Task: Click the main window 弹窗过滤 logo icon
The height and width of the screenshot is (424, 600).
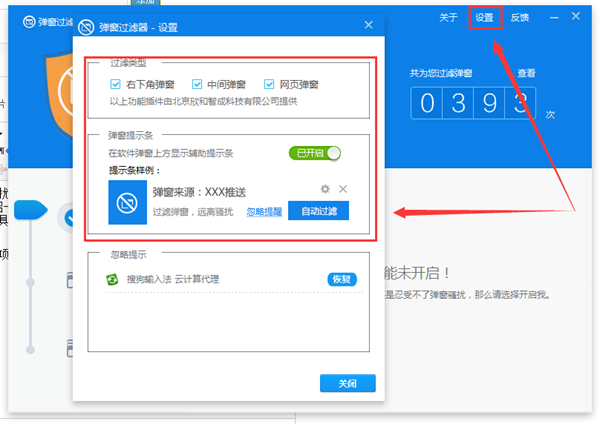Action: 29,22
